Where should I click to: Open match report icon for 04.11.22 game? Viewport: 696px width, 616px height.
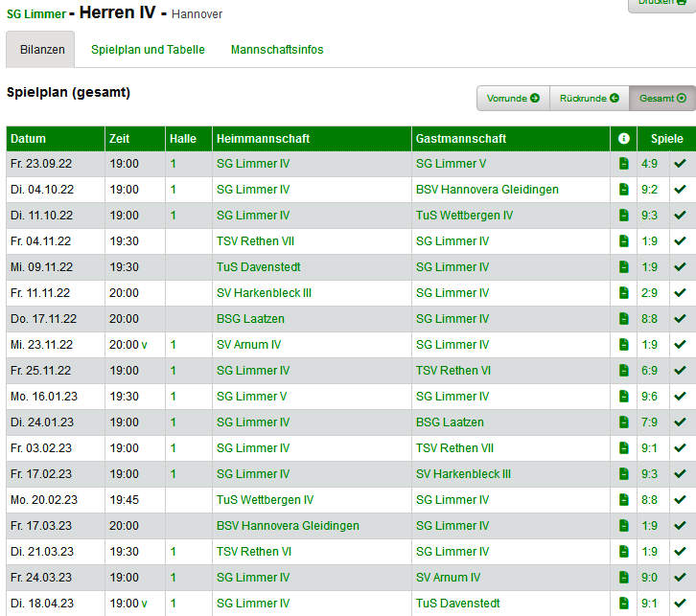point(623,241)
